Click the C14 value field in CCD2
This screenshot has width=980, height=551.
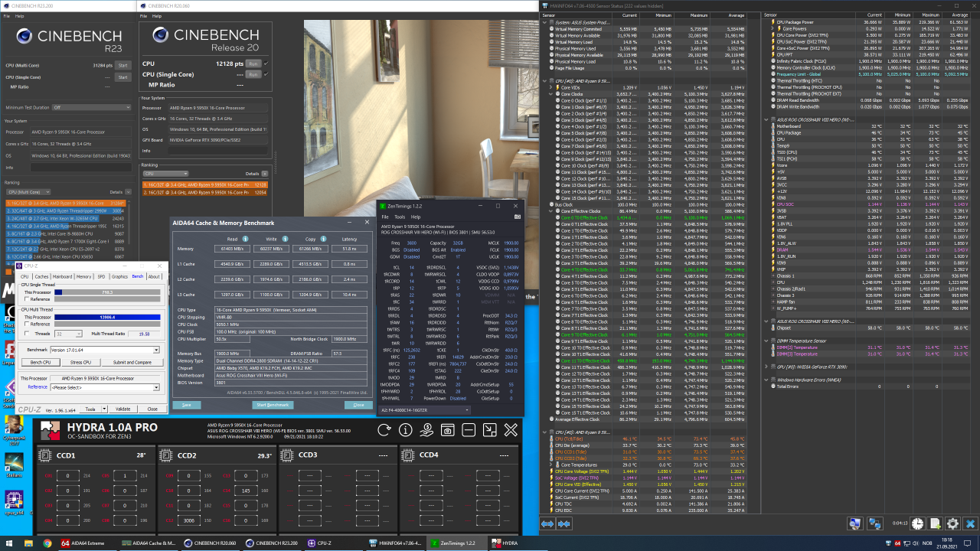tap(245, 490)
